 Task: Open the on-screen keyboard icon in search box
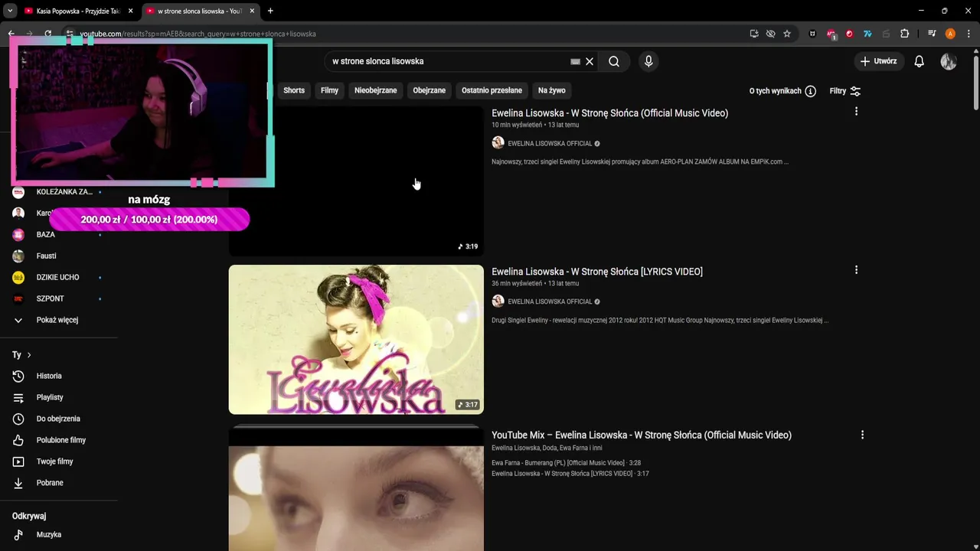pyautogui.click(x=576, y=61)
